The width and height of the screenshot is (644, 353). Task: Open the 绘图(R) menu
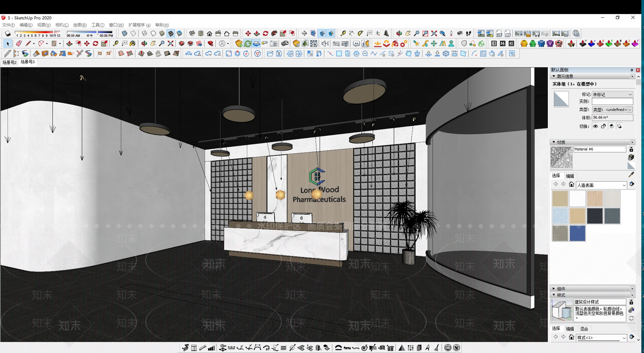(x=80, y=25)
